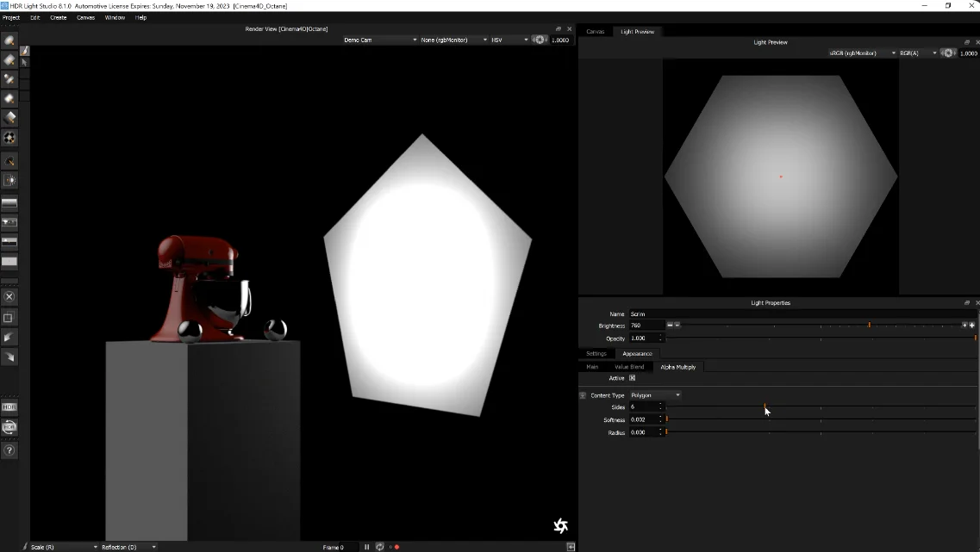The image size is (980, 552).
Task: Click the Softness slider handle
Action: click(667, 419)
